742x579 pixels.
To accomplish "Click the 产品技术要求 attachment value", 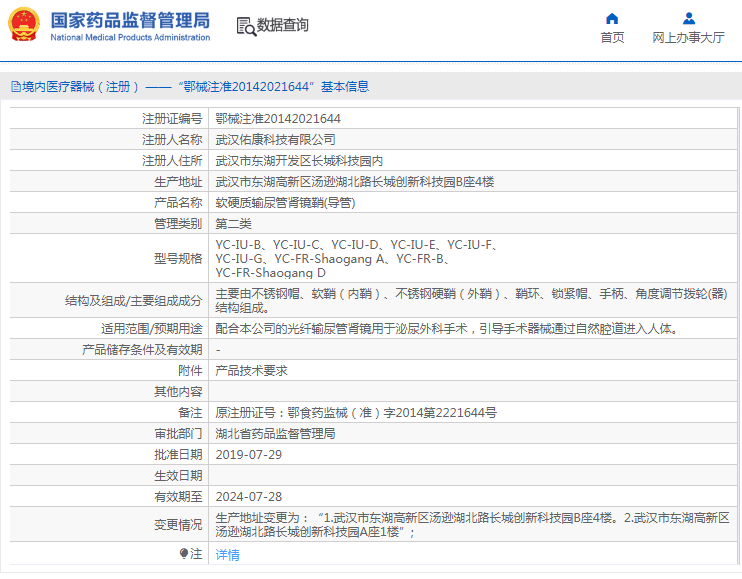I will [252, 370].
